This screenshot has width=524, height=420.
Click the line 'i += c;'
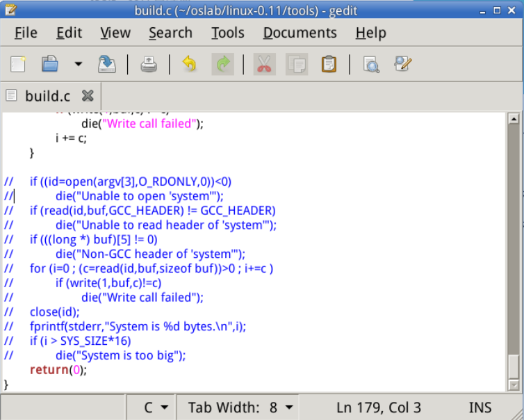[x=71, y=138]
